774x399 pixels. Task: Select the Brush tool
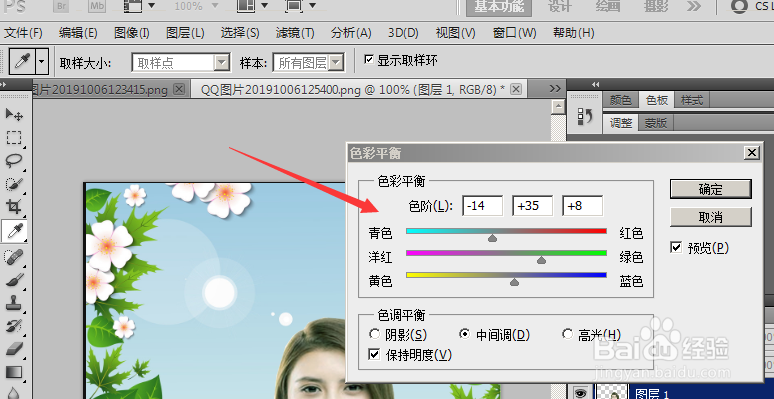tap(14, 280)
